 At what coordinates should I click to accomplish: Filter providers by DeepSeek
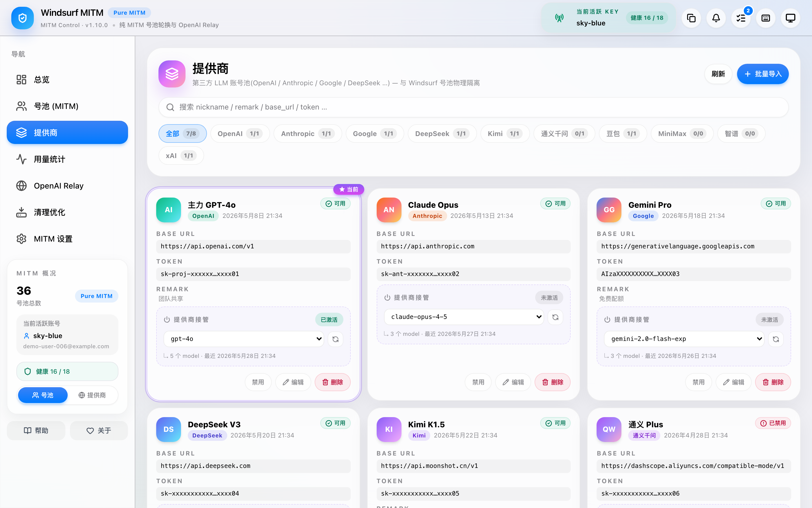click(442, 134)
